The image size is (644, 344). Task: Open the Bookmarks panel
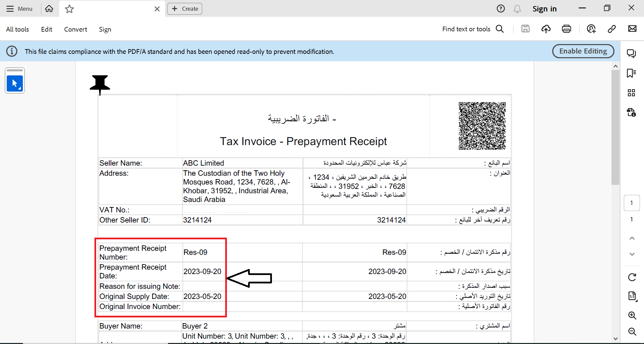tap(632, 73)
